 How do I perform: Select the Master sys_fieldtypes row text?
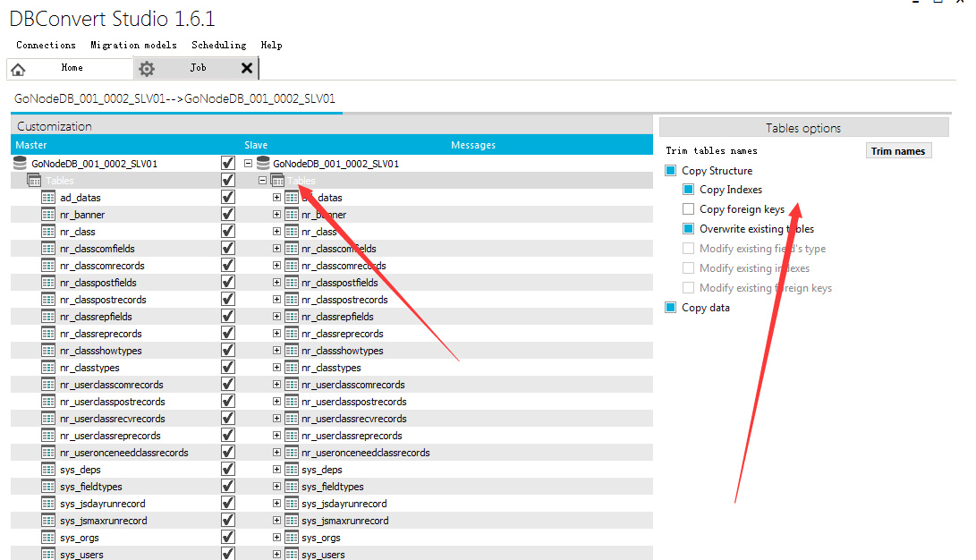click(91, 487)
